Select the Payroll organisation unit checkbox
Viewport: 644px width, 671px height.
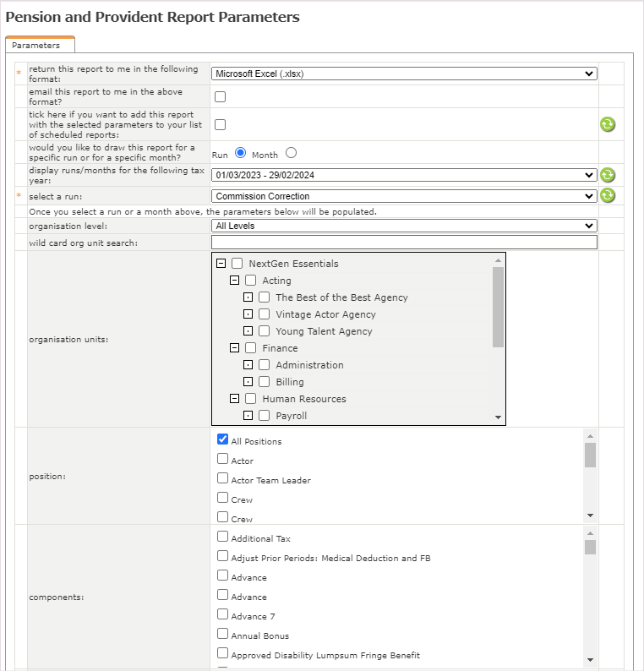(x=265, y=416)
